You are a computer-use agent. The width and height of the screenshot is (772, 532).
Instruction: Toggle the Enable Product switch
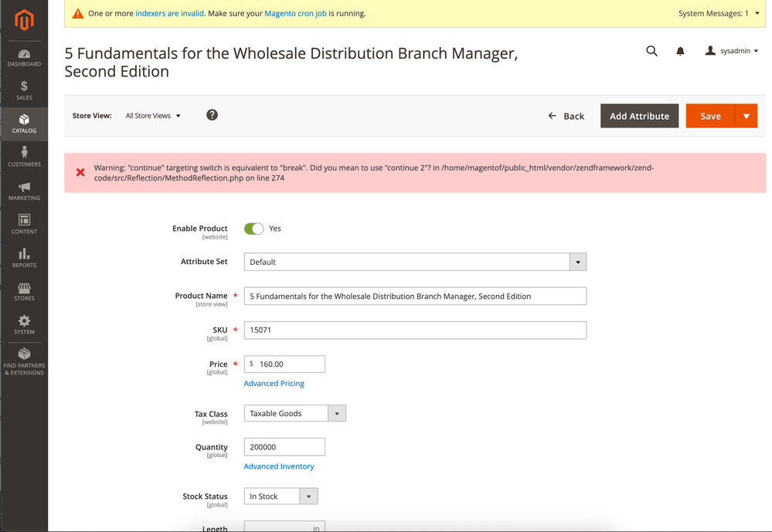[x=253, y=229]
